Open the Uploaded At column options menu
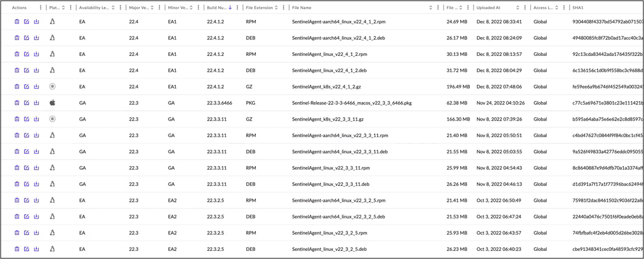This screenshot has width=644, height=259. coord(525,8)
